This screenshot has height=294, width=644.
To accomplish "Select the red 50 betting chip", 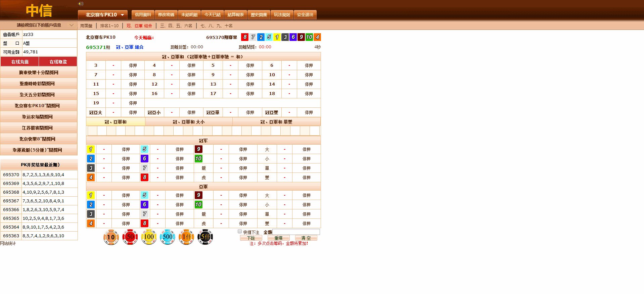I will [130, 237].
